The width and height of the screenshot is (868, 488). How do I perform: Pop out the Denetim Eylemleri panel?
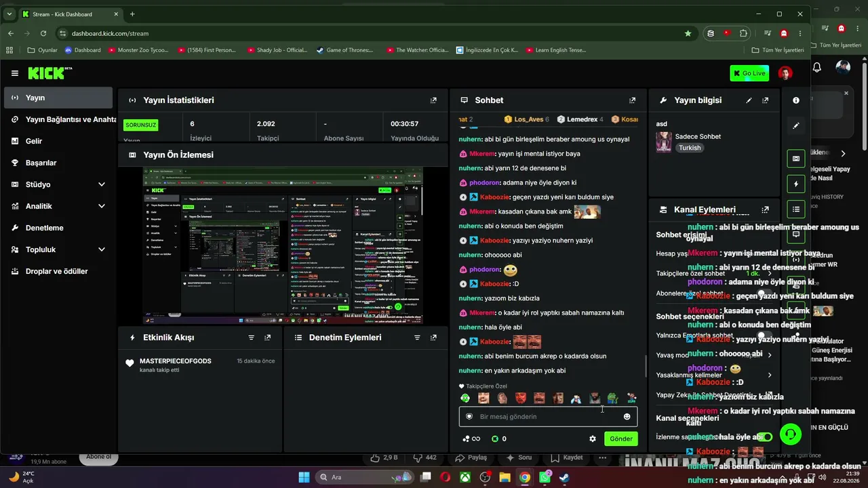[433, 338]
